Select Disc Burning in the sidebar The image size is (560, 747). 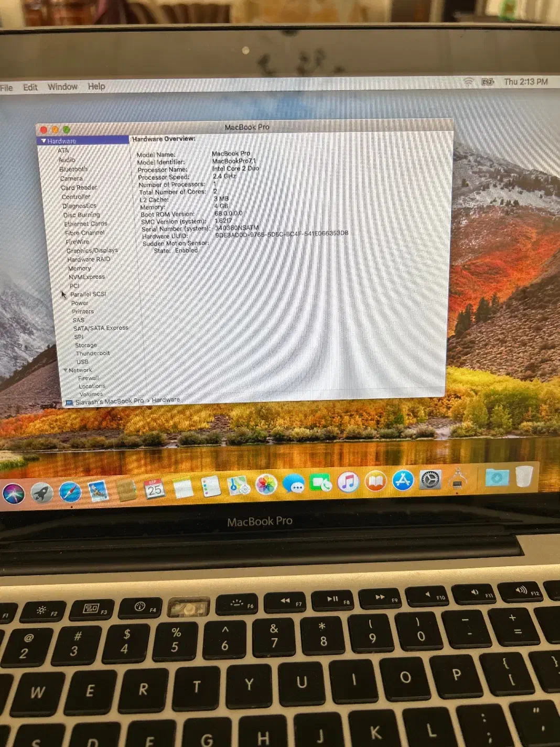click(x=81, y=215)
